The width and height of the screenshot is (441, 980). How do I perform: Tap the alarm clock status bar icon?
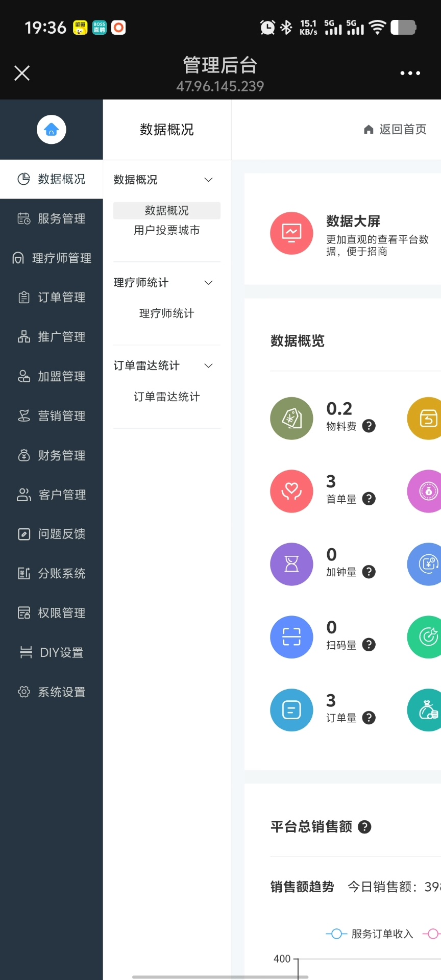coord(267,27)
